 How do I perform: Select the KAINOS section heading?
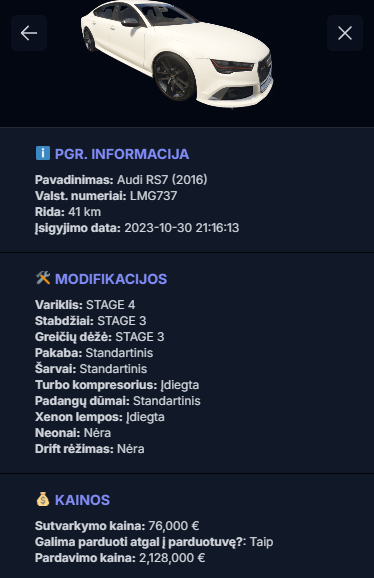pos(82,500)
